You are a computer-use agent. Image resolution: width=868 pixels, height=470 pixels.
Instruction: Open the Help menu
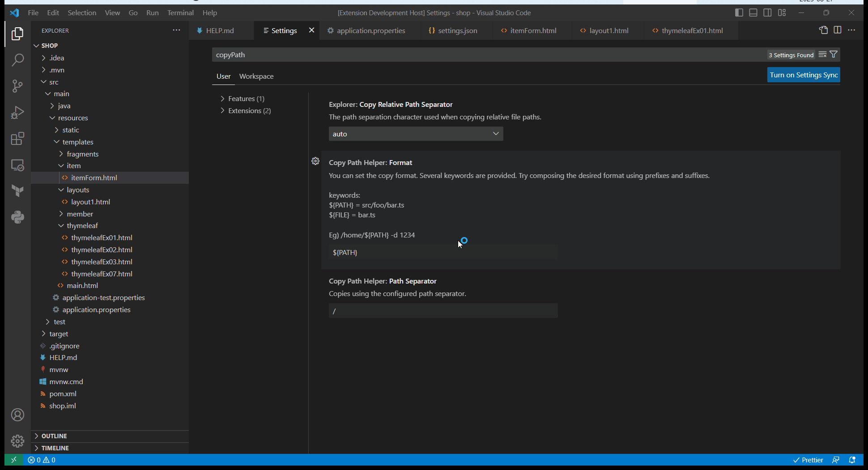(x=209, y=13)
